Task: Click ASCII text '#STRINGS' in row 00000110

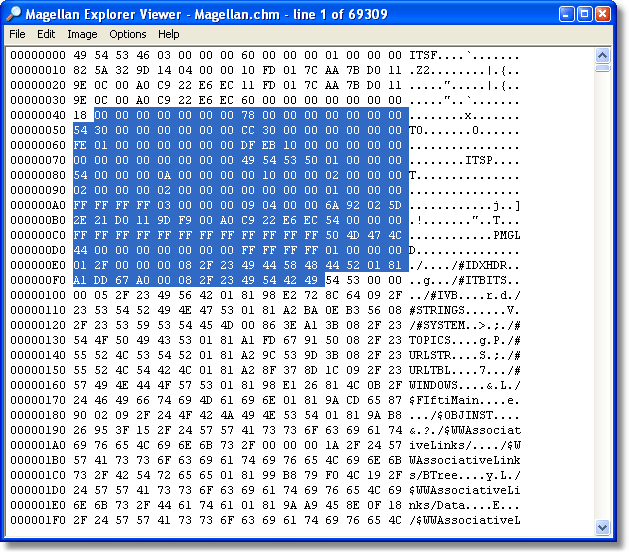Action: pyautogui.click(x=437, y=310)
